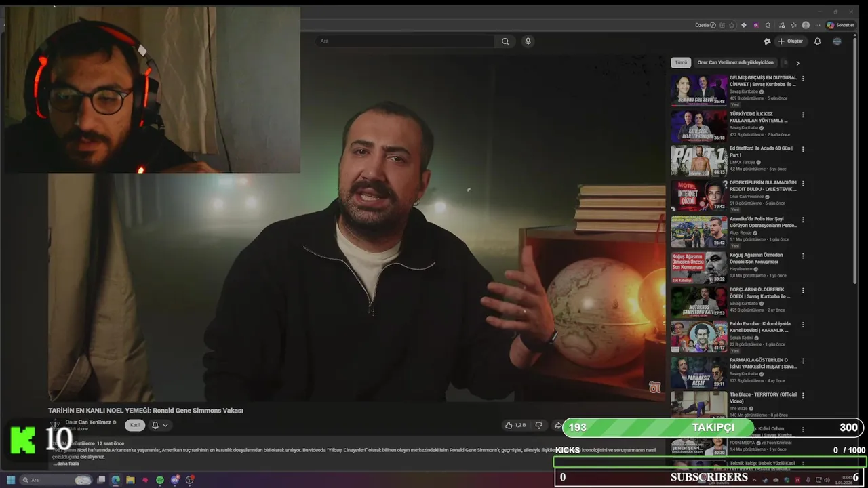868x488 pixels.
Task: Click the YouTube search magnifier button
Action: tap(505, 41)
